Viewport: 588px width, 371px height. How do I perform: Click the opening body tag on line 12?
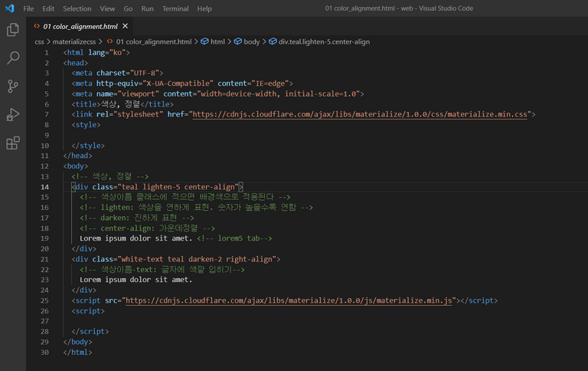[75, 166]
